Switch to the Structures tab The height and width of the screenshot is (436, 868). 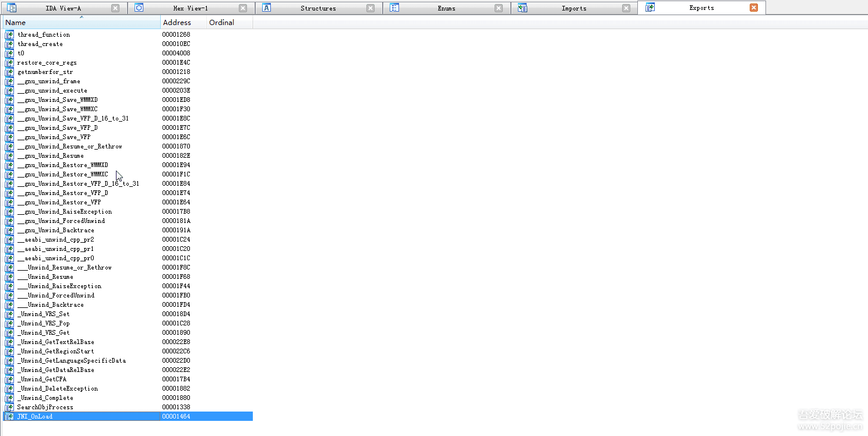(x=318, y=8)
